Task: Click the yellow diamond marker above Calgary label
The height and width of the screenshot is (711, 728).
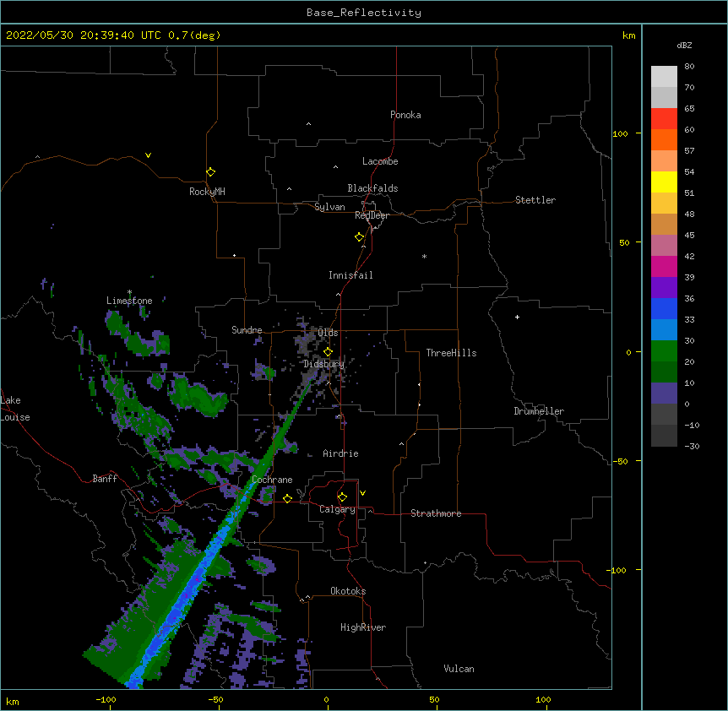Action: (342, 497)
